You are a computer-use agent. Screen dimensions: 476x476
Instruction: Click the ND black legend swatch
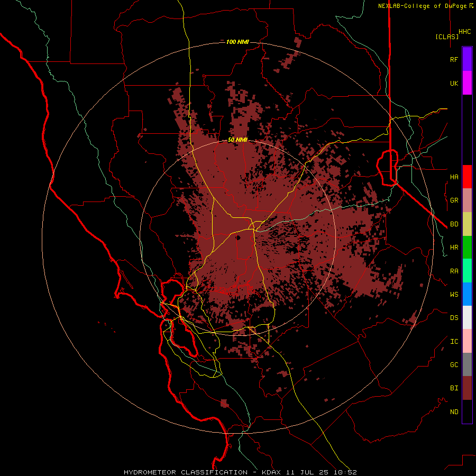coord(467,411)
